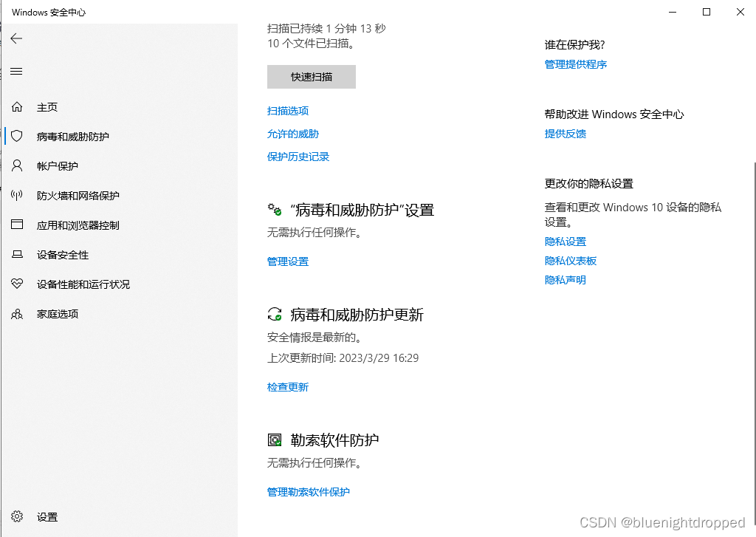Open 应用和浏览器控制 section
The height and width of the screenshot is (537, 756).
pos(78,225)
